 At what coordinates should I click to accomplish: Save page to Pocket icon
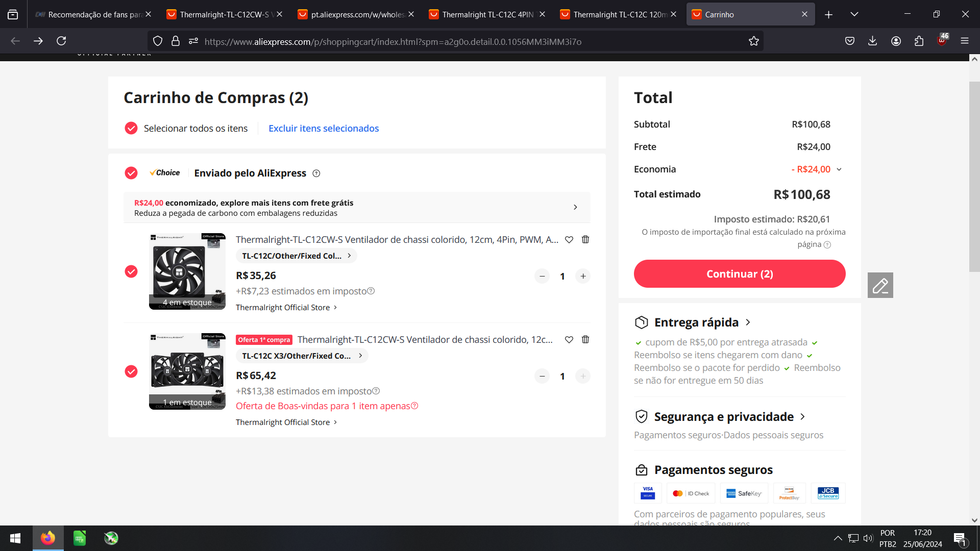point(850,41)
